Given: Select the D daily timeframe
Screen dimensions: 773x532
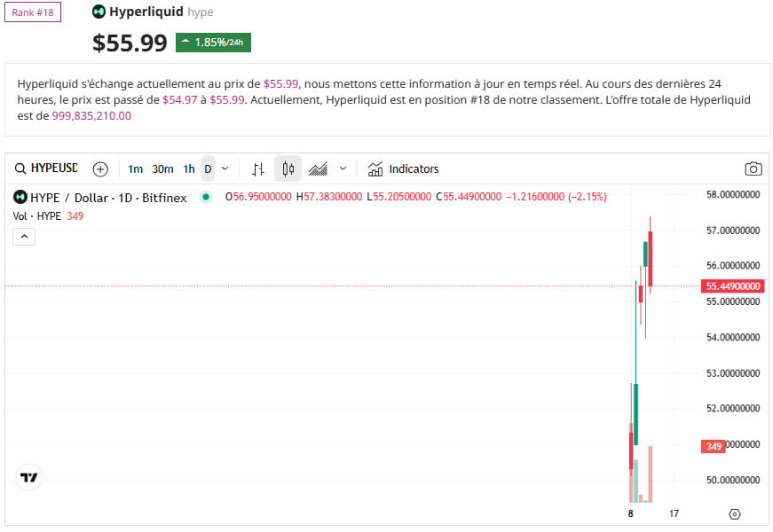Looking at the screenshot, I should pos(208,168).
